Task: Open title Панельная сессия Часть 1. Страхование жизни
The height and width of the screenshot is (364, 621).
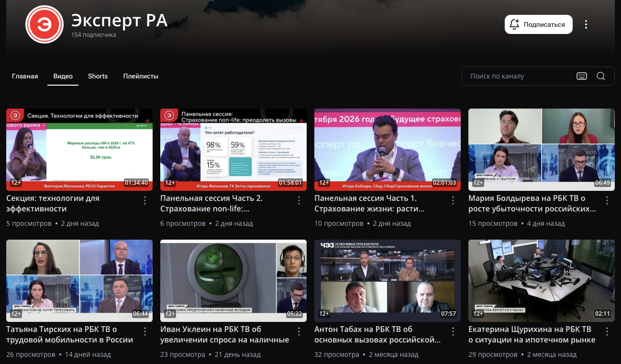Action: [x=369, y=203]
